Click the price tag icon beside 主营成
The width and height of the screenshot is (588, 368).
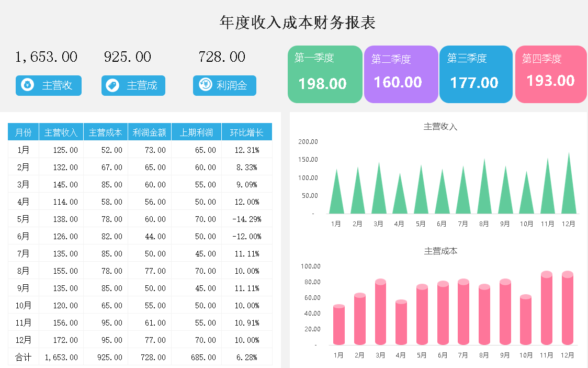112,85
